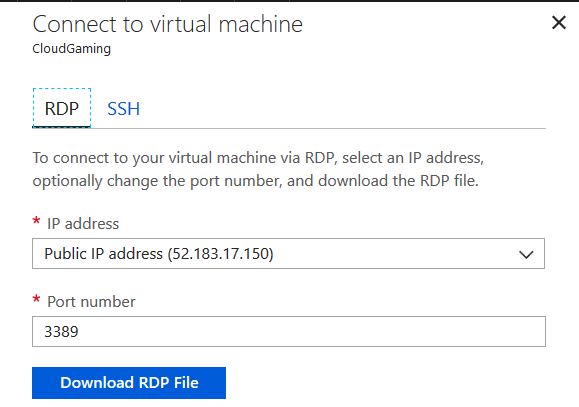Focus the Port number input field
Screen dimensions: 579x407
point(289,331)
